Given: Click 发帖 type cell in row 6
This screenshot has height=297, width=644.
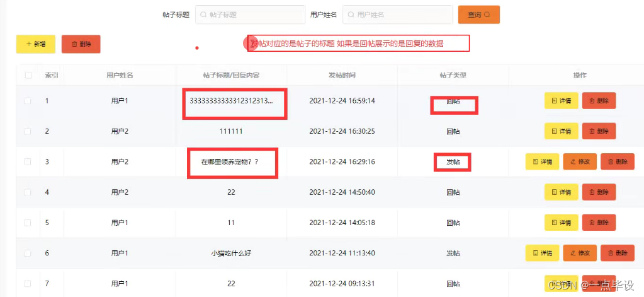Looking at the screenshot, I should [453, 253].
